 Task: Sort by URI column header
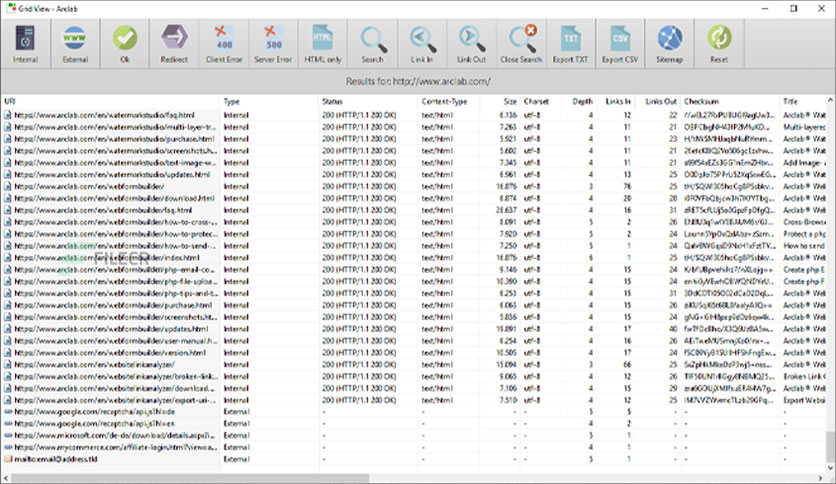(x=110, y=101)
